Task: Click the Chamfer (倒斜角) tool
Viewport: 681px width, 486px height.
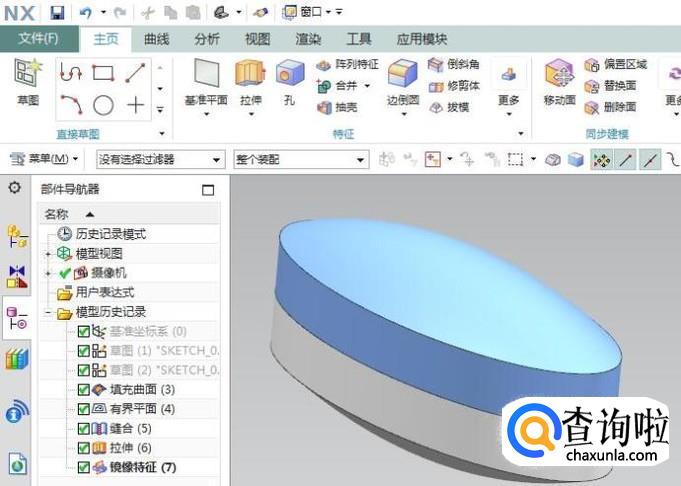Action: pyautogui.click(x=453, y=65)
